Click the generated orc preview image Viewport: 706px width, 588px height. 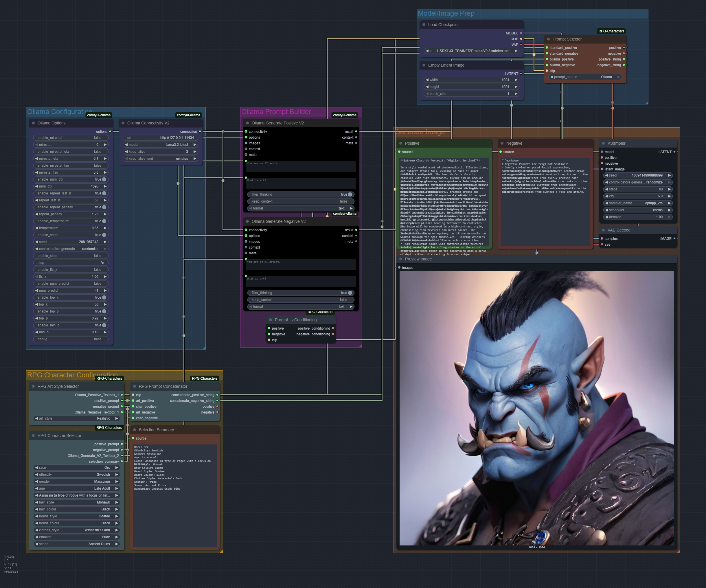(x=536, y=408)
